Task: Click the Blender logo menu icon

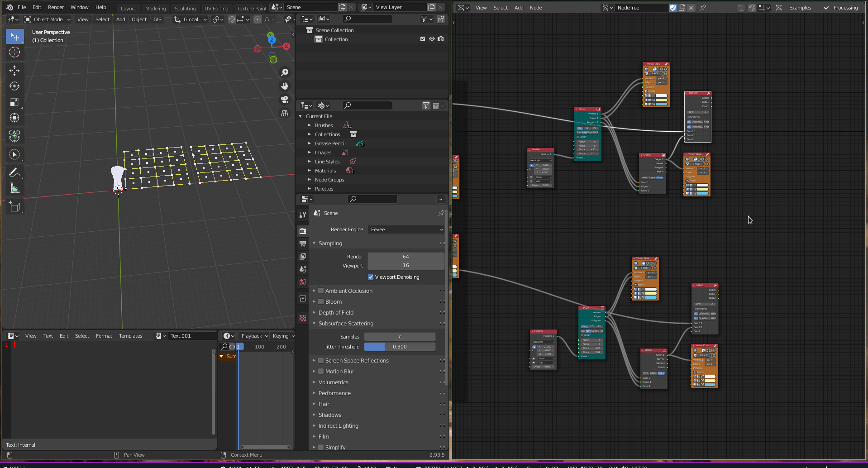Action: point(10,7)
